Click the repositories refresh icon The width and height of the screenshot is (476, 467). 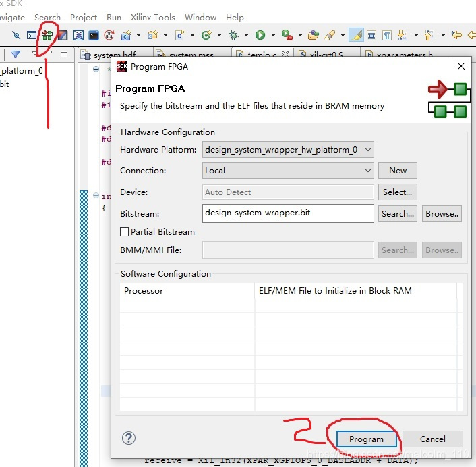[x=109, y=36]
